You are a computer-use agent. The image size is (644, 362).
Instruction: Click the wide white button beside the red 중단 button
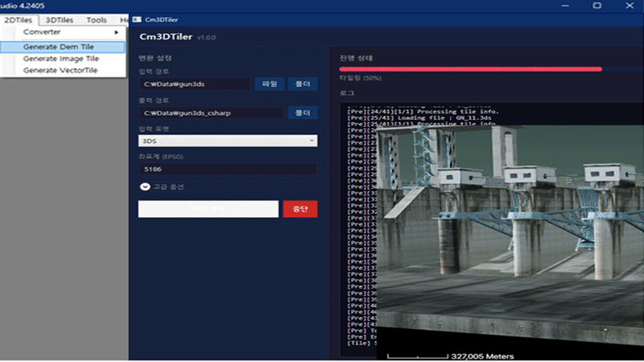[208, 209]
